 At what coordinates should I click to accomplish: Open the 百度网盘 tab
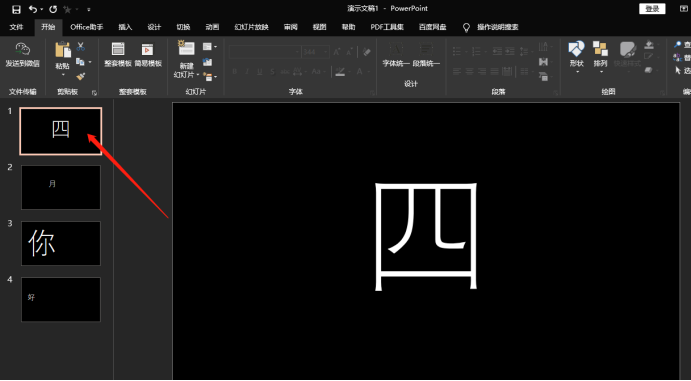pos(432,27)
